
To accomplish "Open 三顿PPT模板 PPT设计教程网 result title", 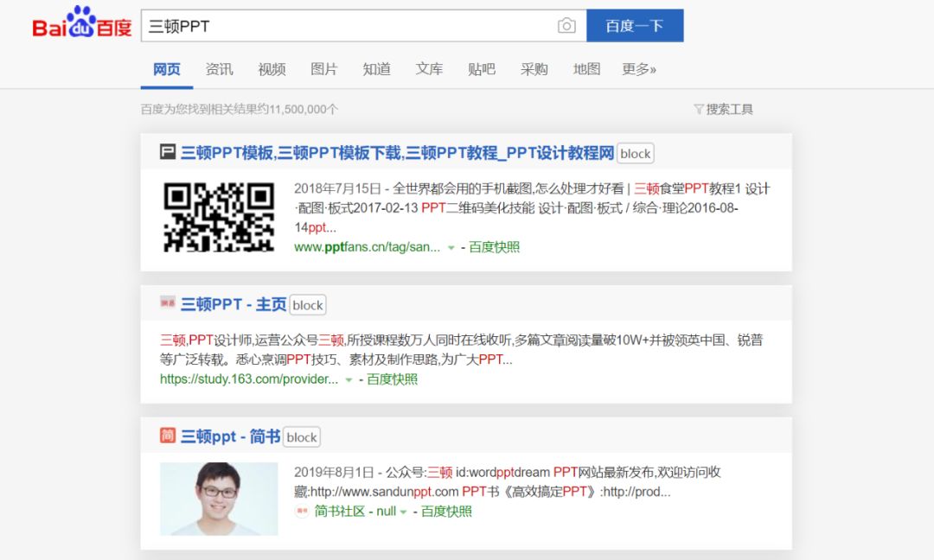I will 397,153.
